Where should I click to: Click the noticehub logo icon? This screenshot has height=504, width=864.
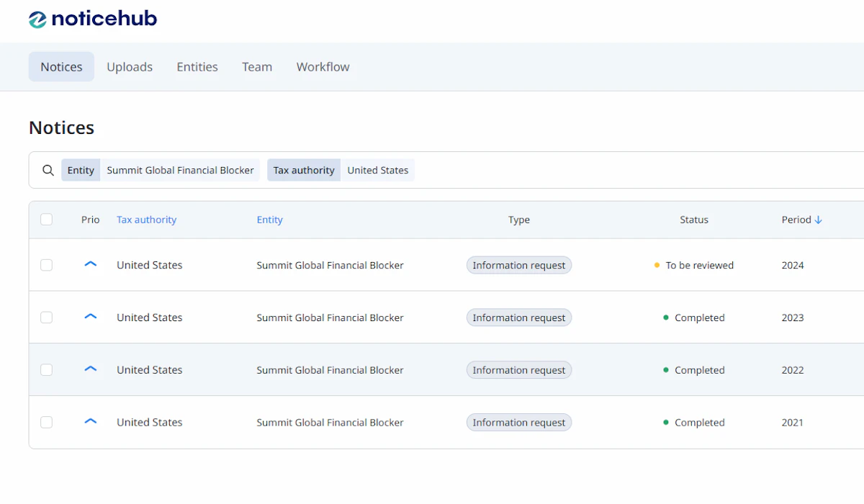[x=37, y=19]
